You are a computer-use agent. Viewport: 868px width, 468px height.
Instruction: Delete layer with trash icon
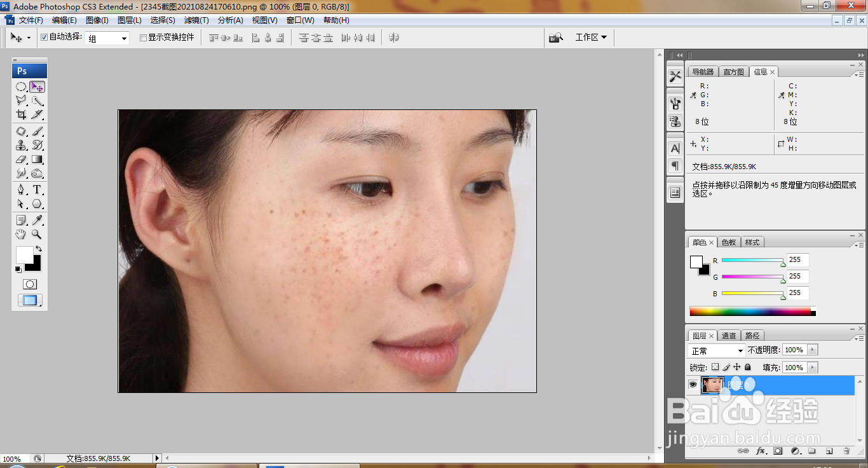pyautogui.click(x=846, y=451)
